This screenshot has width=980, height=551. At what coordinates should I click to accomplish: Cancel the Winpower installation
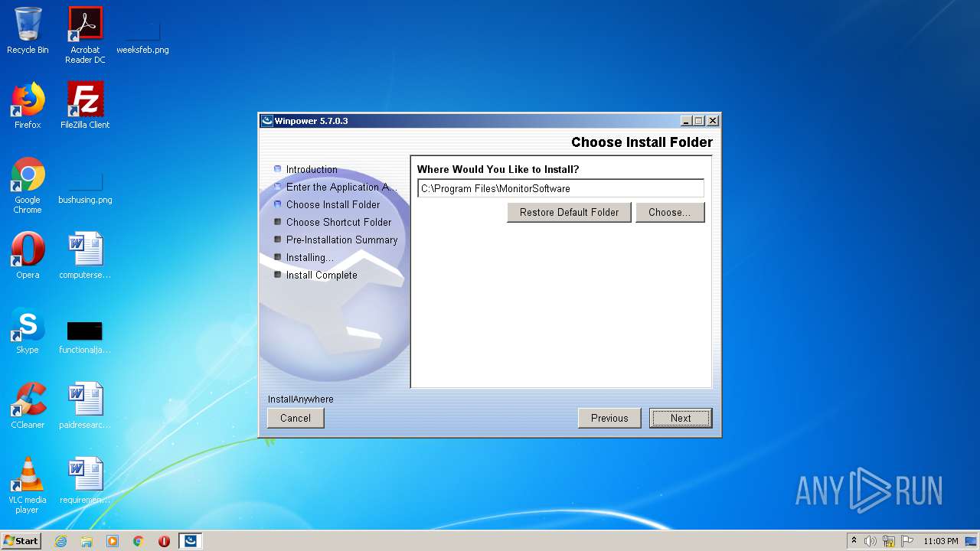coord(296,418)
